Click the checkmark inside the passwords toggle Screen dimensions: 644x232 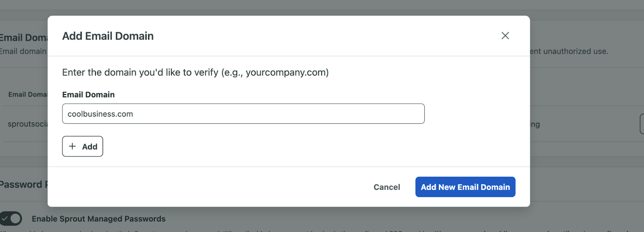[4, 219]
